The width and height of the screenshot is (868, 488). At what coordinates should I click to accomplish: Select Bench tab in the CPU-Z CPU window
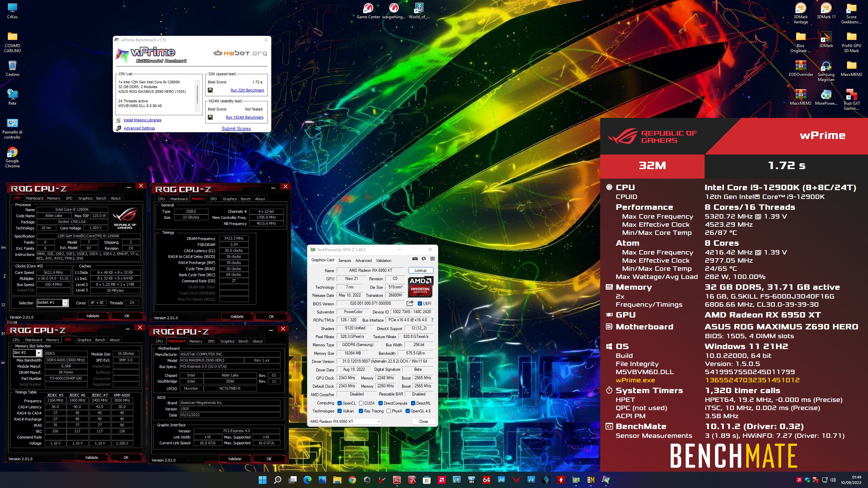click(x=101, y=198)
